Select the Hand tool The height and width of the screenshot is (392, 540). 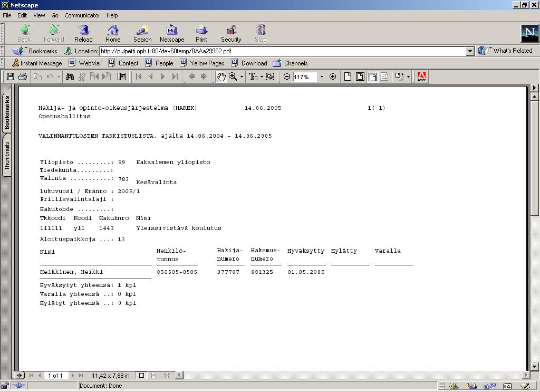tap(221, 77)
